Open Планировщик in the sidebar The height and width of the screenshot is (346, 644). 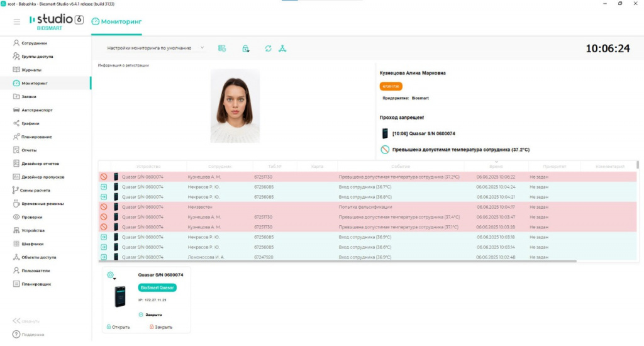[32, 284]
